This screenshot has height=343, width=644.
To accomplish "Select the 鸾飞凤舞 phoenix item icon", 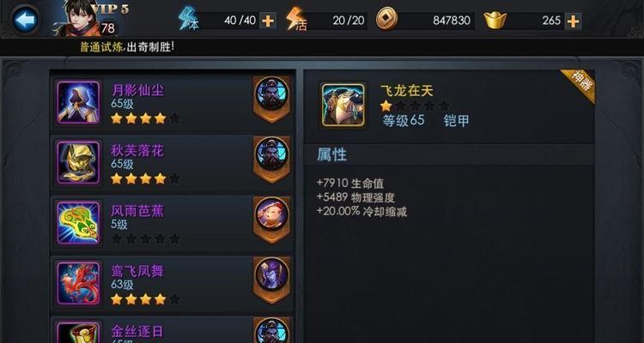I will coord(78,283).
